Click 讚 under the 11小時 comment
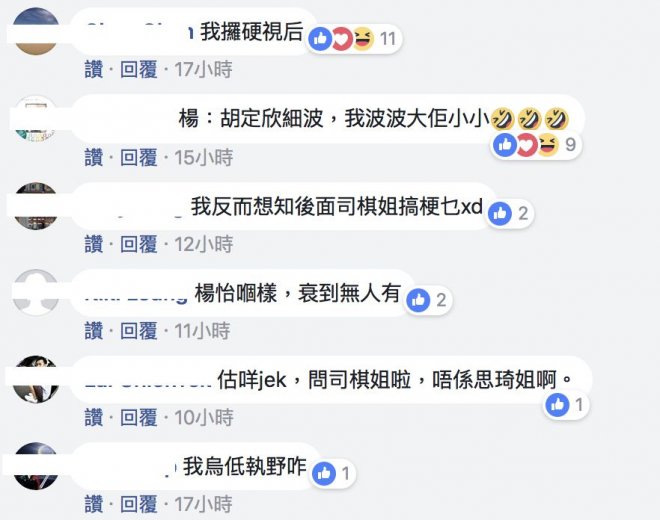This screenshot has width=660, height=520. tap(94, 331)
